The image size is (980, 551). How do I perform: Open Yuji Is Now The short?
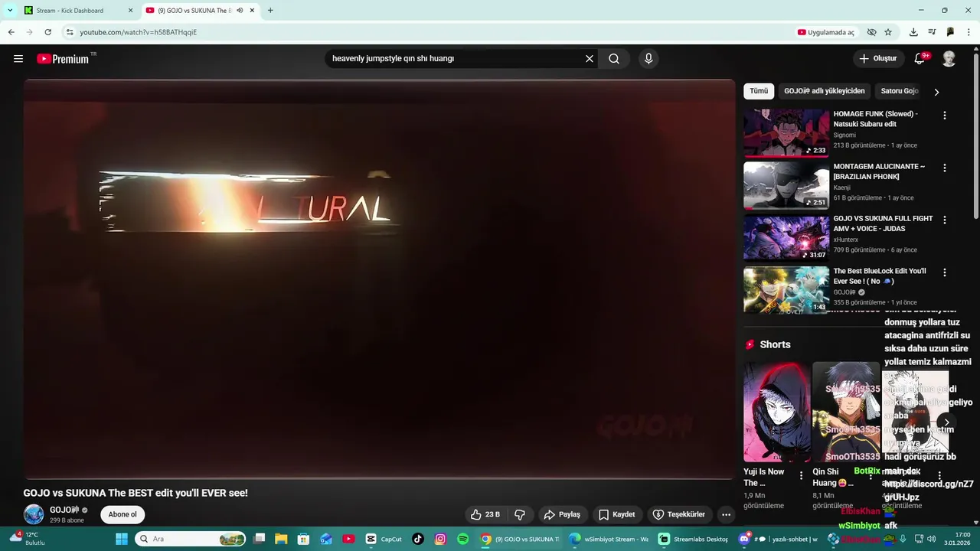point(776,412)
